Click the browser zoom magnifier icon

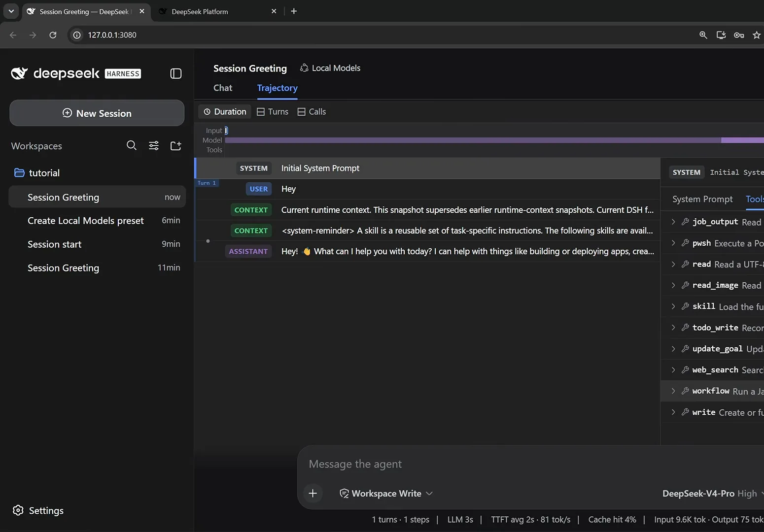[x=703, y=35]
